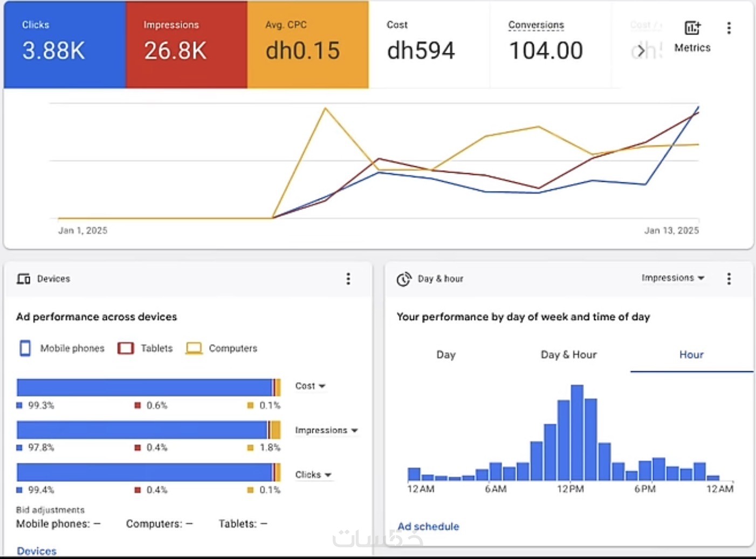Select the Cost metric tile

tap(429, 44)
